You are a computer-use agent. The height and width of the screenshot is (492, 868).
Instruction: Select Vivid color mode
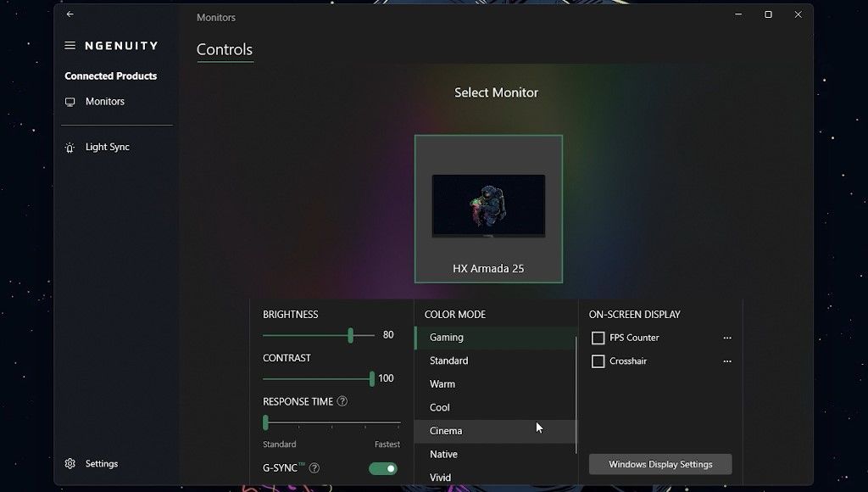[495, 477]
